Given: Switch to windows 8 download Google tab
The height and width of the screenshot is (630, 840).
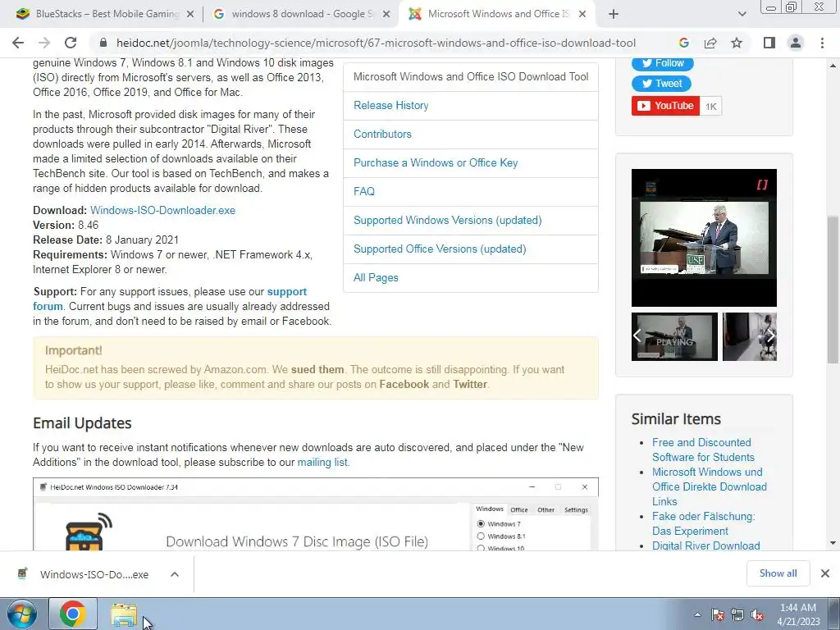Looking at the screenshot, I should (301, 14).
